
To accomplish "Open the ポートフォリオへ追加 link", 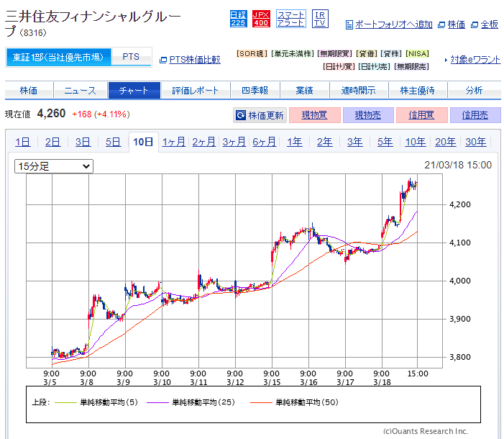I will (394, 24).
